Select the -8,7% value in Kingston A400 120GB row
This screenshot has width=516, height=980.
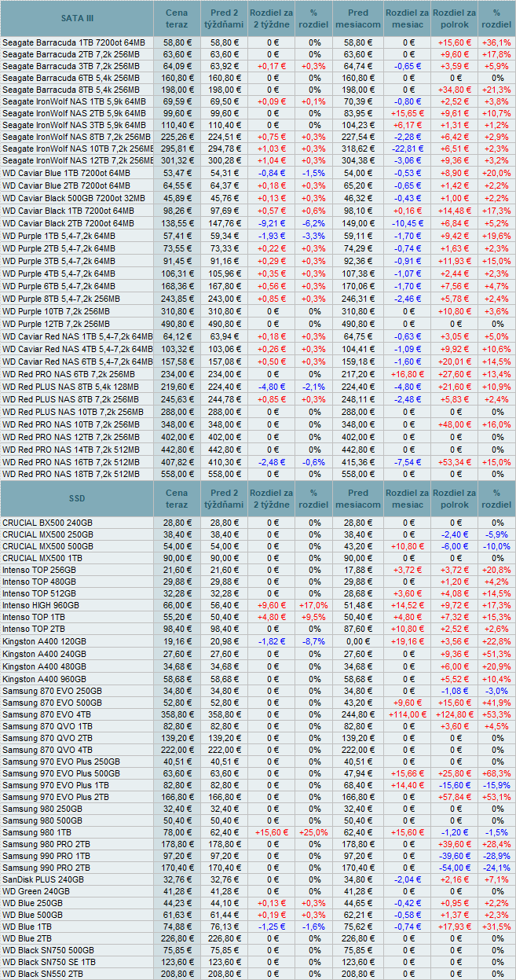314,641
